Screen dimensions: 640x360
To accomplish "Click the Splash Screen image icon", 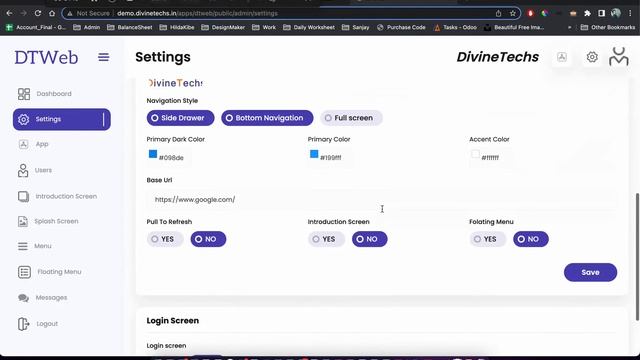I will coord(23,221).
